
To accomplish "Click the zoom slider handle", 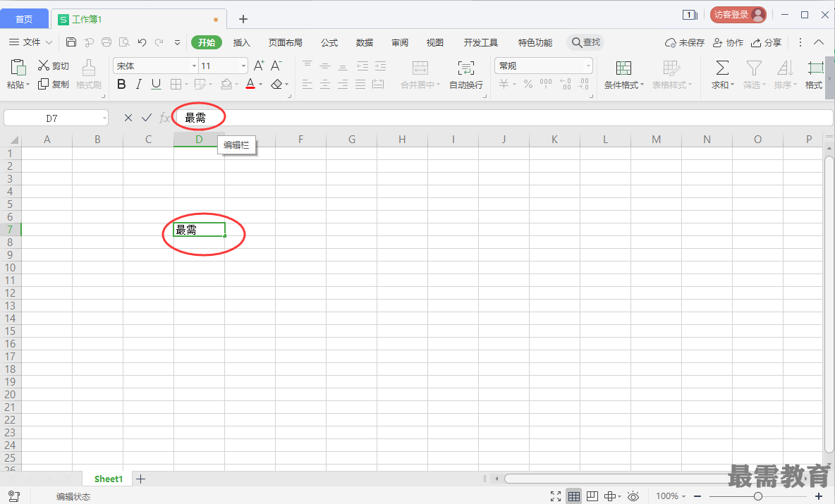I will pyautogui.click(x=758, y=496).
